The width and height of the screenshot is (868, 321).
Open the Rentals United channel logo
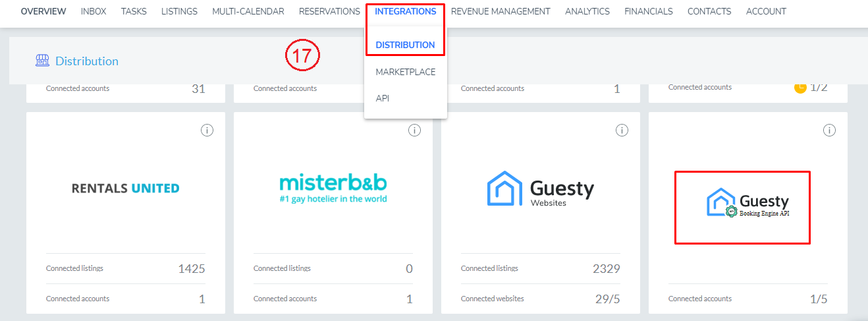click(125, 188)
